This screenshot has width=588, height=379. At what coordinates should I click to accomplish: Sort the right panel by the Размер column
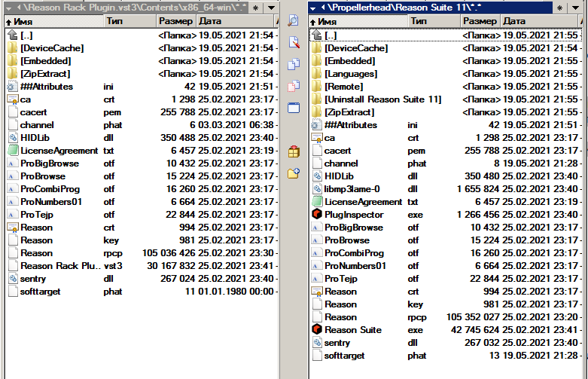(x=480, y=21)
